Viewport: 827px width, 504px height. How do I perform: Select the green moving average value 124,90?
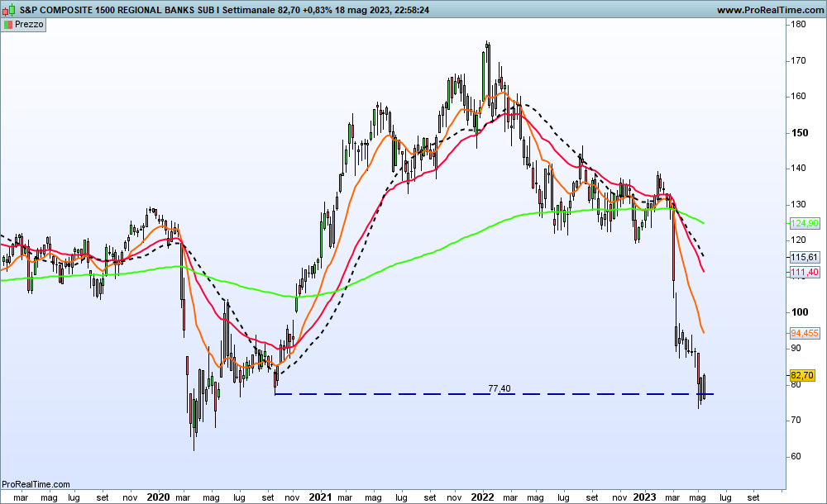coord(805,224)
